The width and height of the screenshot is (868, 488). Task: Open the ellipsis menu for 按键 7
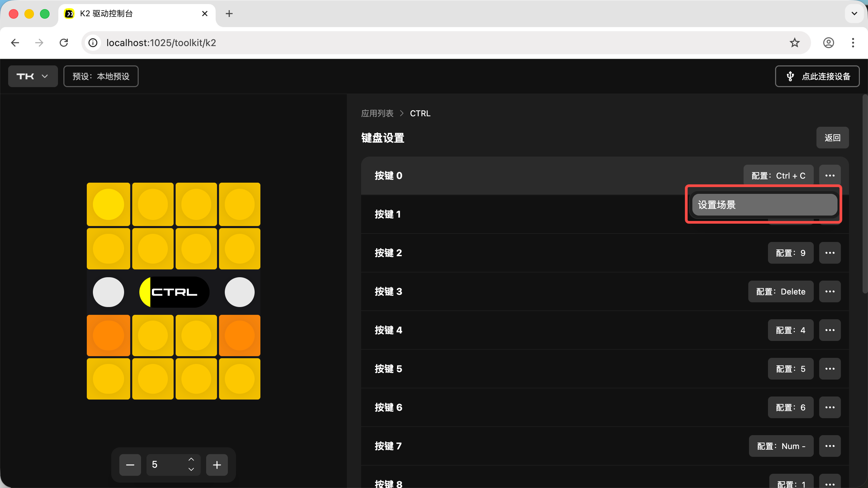coord(830,446)
